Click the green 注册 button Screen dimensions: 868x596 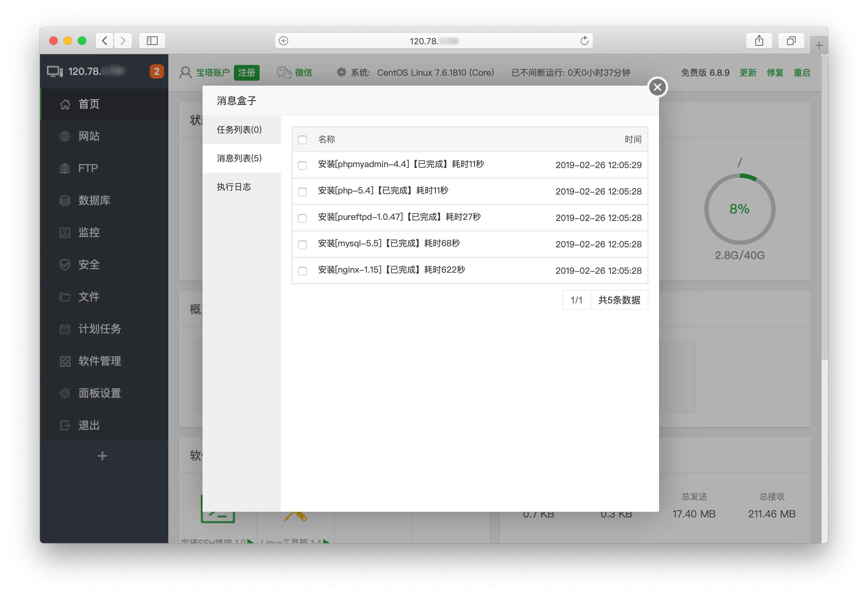point(246,72)
